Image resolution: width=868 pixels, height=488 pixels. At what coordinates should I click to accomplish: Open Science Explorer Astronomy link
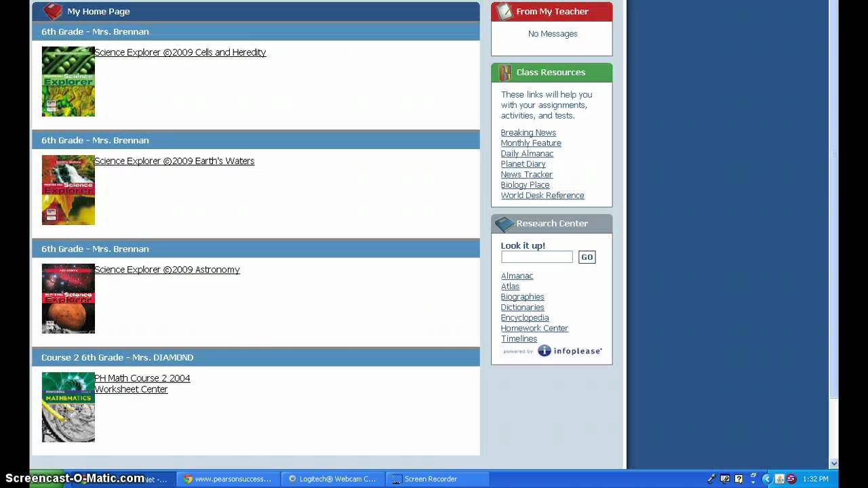point(167,269)
